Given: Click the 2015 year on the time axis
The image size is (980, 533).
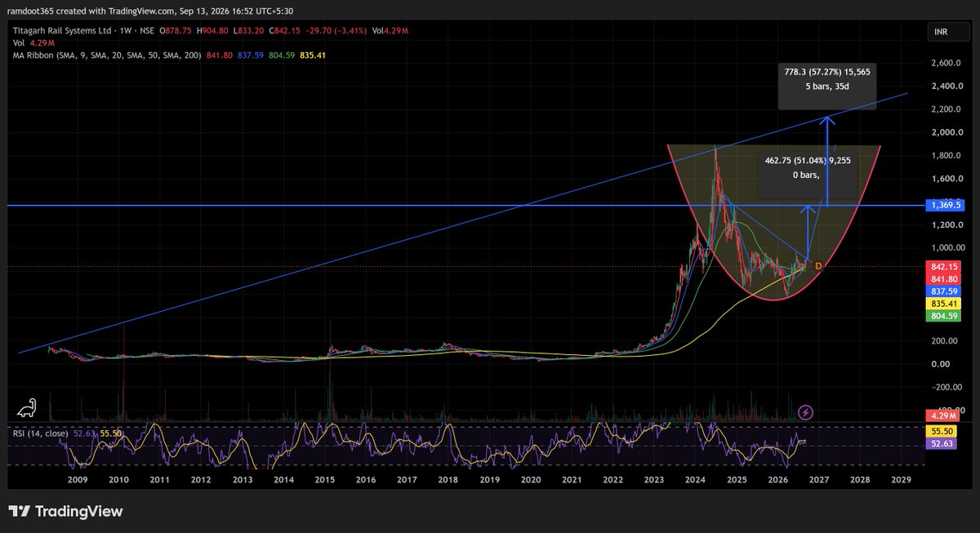Looking at the screenshot, I should click(324, 481).
